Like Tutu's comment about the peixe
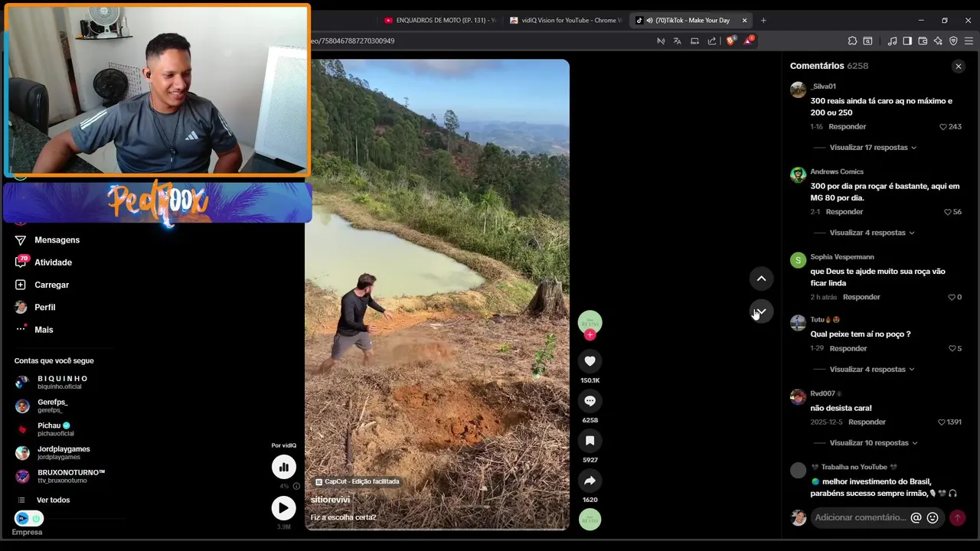Screen dimensions: 980x551 (x=952, y=348)
